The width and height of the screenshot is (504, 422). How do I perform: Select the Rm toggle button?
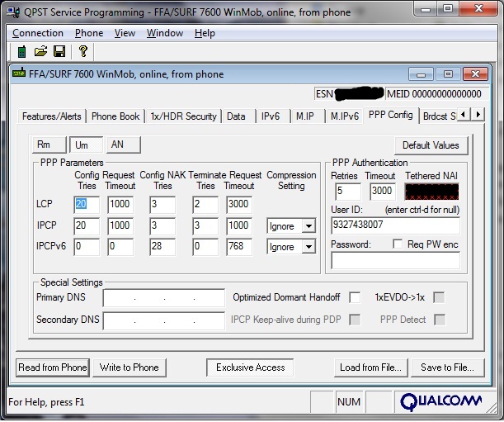pyautogui.click(x=49, y=145)
